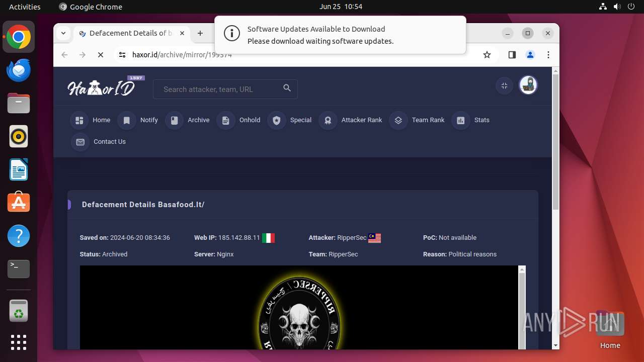Viewport: 644px width, 362px height.
Task: Open Terminal from the dock
Action: pos(19,269)
